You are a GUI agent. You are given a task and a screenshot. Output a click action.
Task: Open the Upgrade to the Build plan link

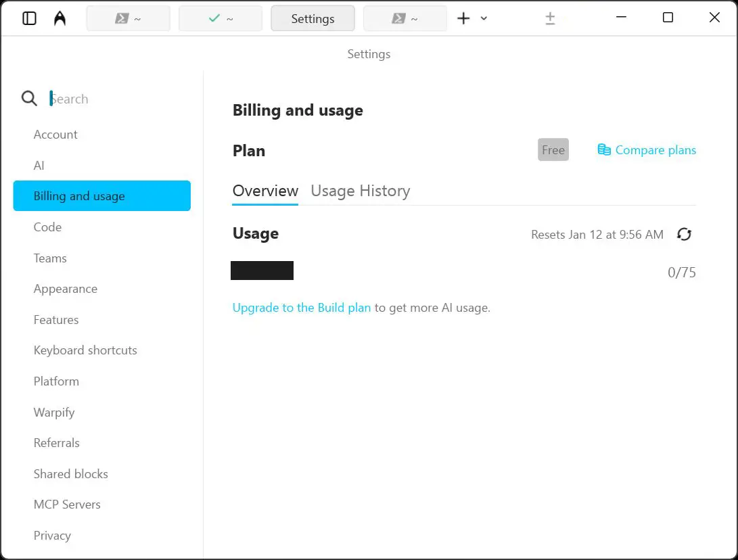point(302,308)
